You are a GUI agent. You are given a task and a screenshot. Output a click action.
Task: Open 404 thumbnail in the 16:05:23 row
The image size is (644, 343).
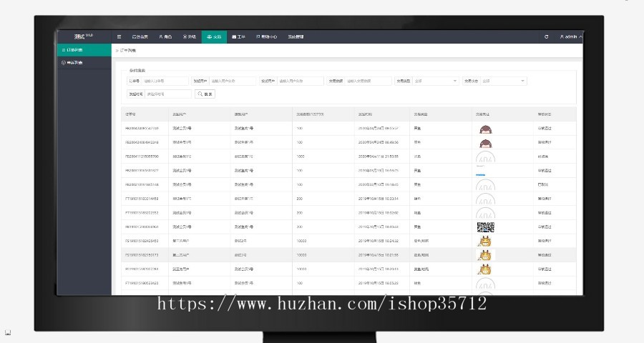(485, 283)
